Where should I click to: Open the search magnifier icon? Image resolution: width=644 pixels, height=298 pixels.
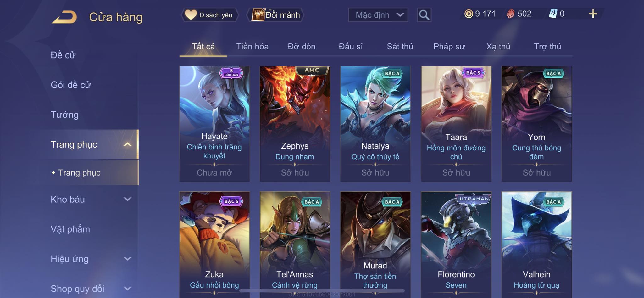(424, 15)
